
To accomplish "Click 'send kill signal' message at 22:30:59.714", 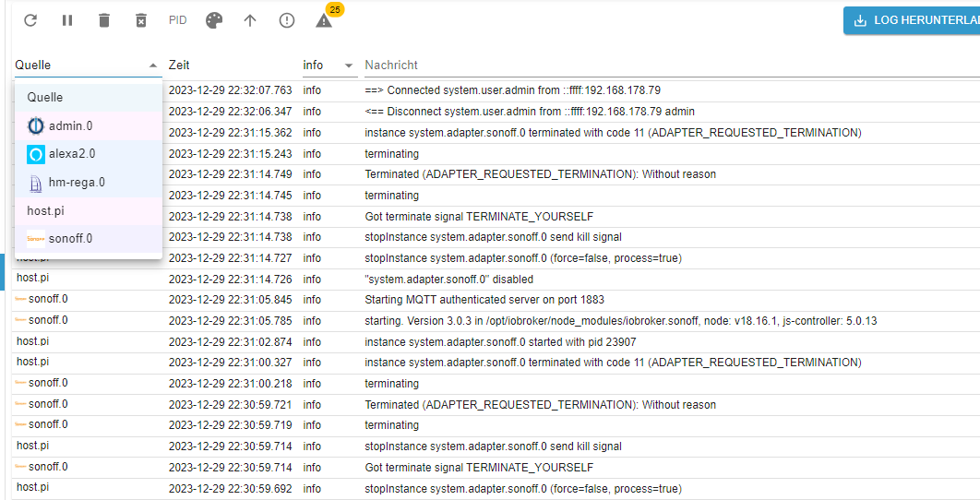I will 493,446.
